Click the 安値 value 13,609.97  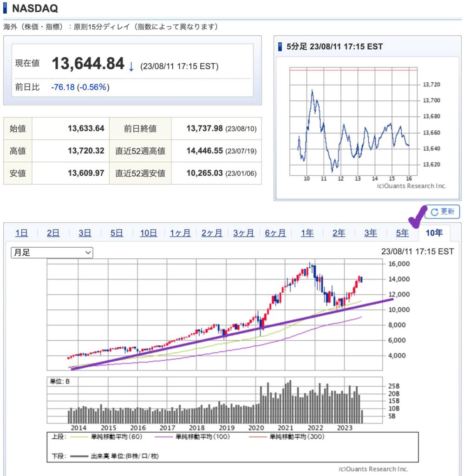point(86,173)
